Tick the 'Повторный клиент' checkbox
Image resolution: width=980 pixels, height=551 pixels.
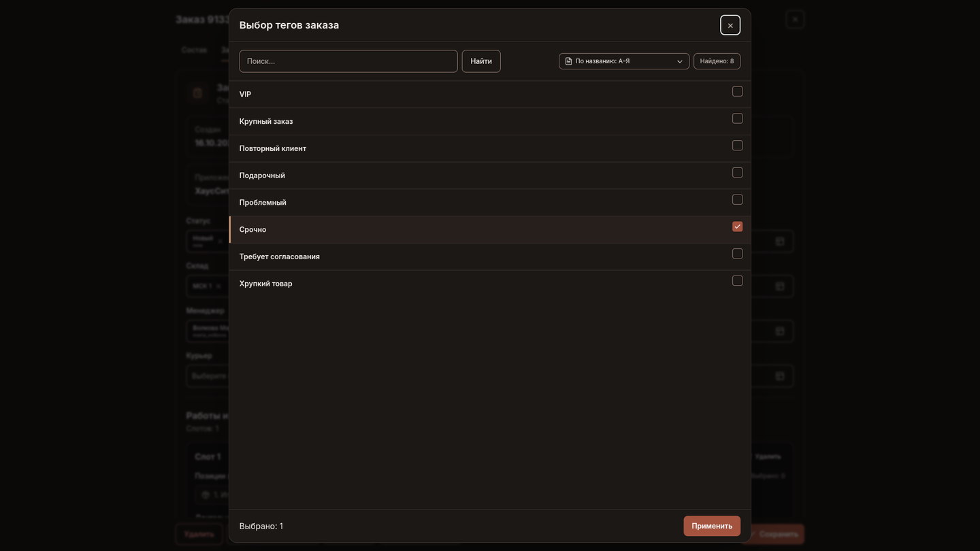(x=737, y=146)
